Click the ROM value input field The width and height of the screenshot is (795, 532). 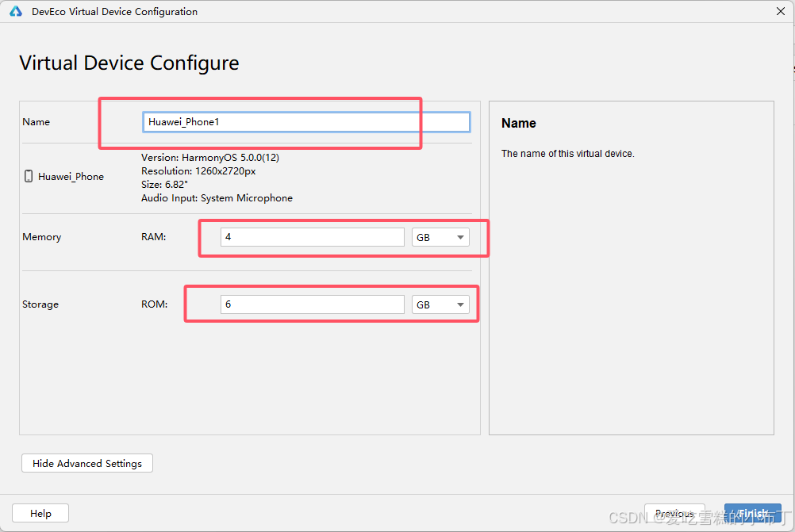click(313, 304)
